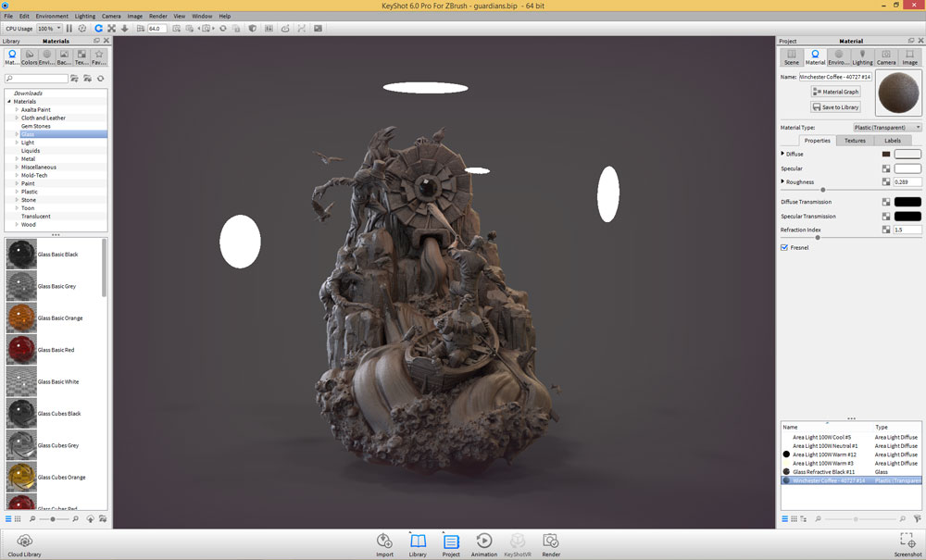Click the material Name input field
Viewport: 926px width, 560px height.
coord(835,77)
